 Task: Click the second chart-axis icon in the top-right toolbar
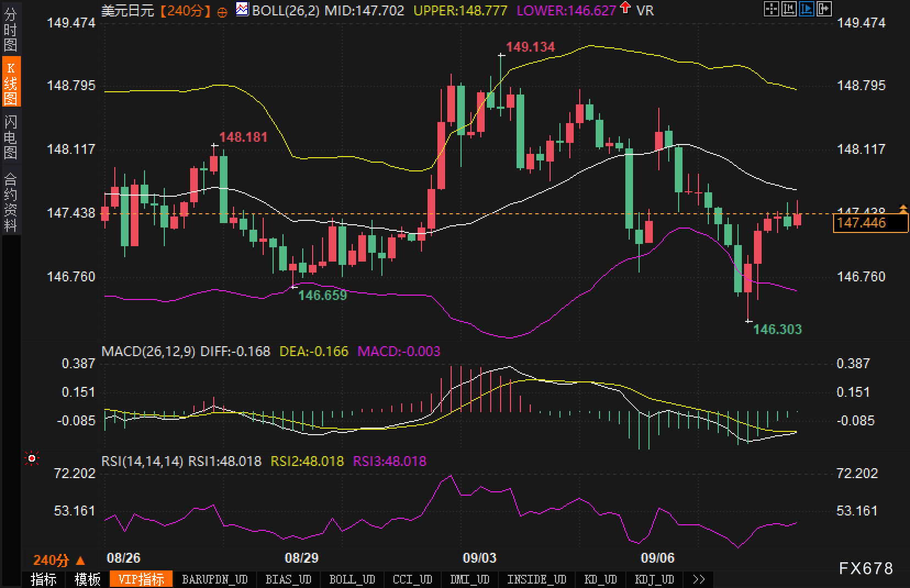789,9
